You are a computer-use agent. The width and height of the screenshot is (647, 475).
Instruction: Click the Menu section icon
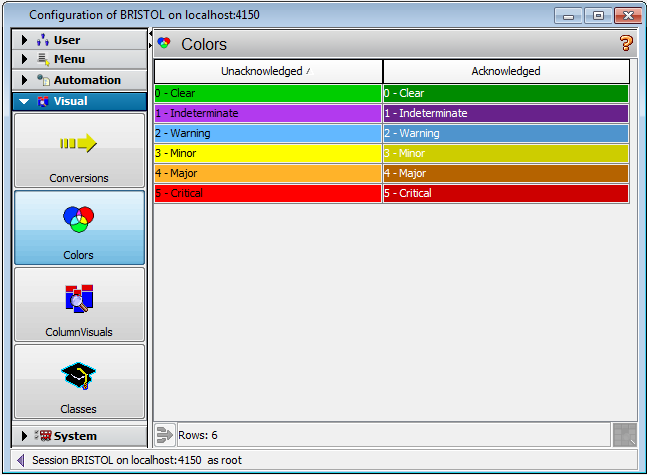point(43,59)
